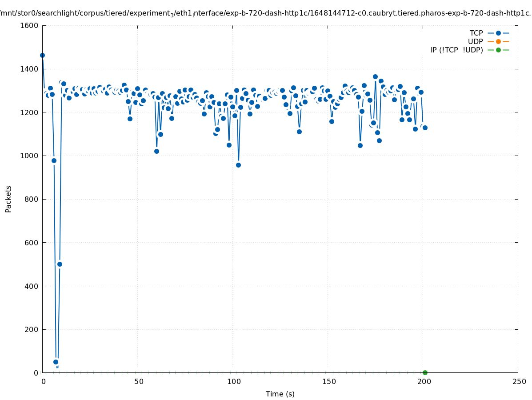Click the green IP legend marker
Viewport: 532px width, 400px height.
tap(498, 50)
